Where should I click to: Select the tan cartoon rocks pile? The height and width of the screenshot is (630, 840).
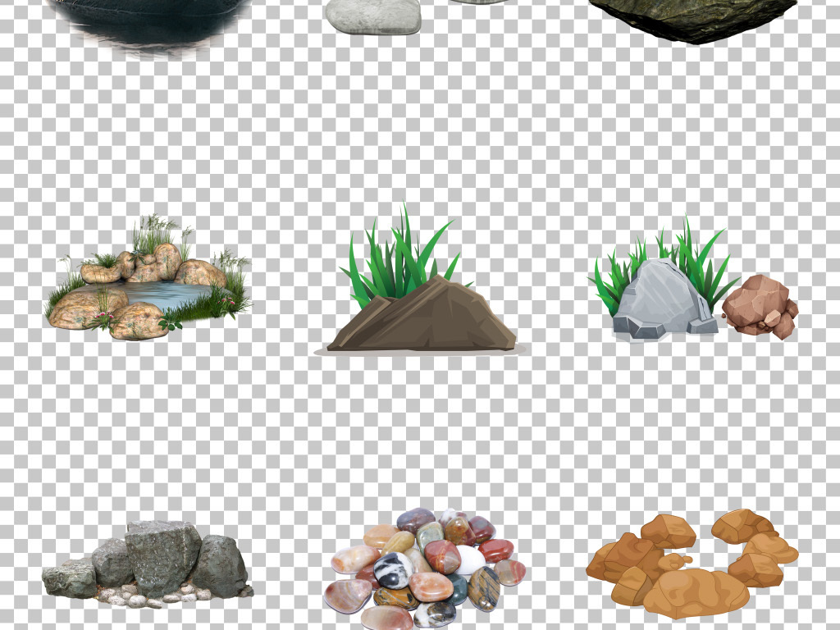[692, 564]
